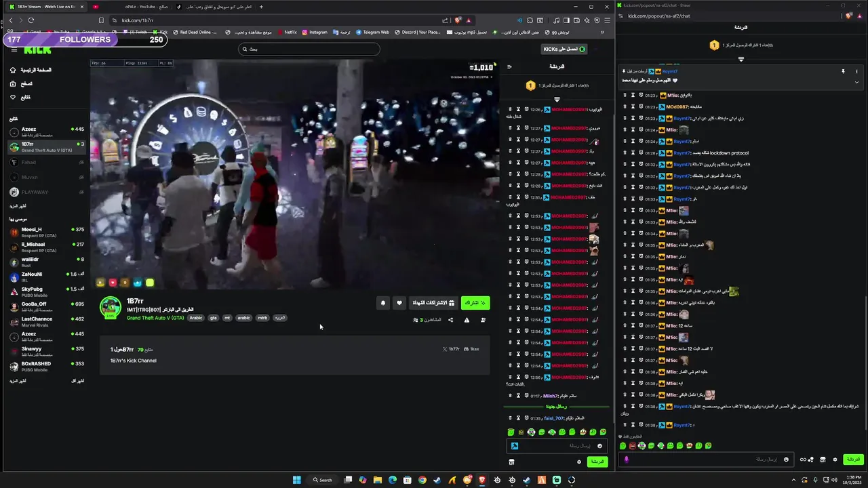Open 3inawyy recommended channel
868x488 pixels.
(47, 351)
